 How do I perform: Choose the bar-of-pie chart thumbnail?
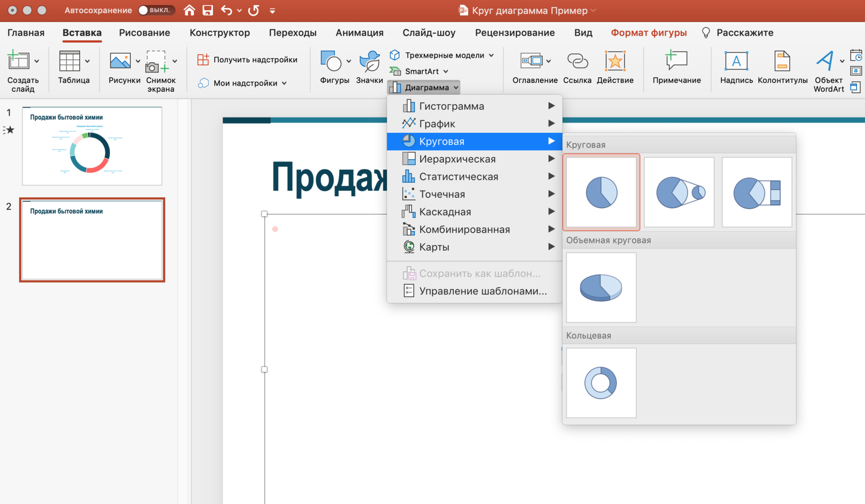tap(757, 192)
